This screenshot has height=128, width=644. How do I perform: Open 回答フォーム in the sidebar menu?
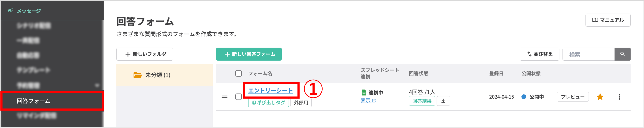34,101
